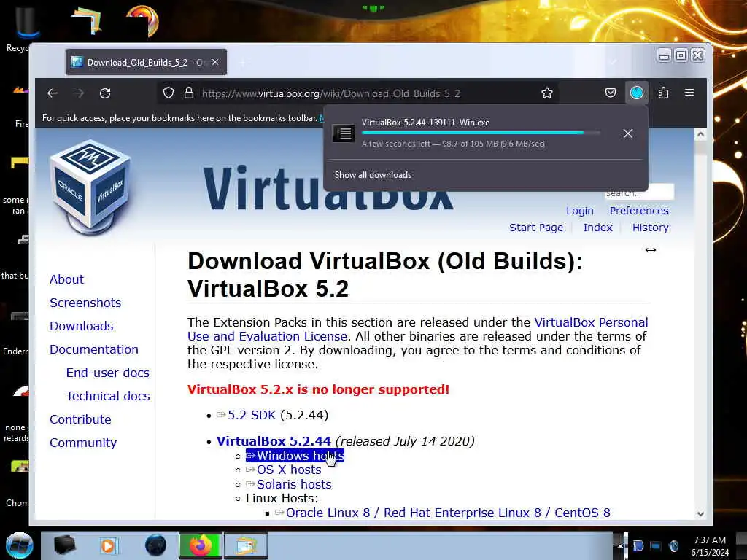This screenshot has height=560, width=747.
Task: Open the Preferences link
Action: click(x=639, y=211)
